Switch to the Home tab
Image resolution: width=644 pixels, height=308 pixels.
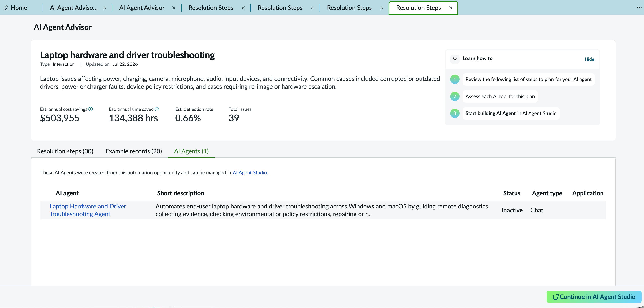[x=16, y=8]
